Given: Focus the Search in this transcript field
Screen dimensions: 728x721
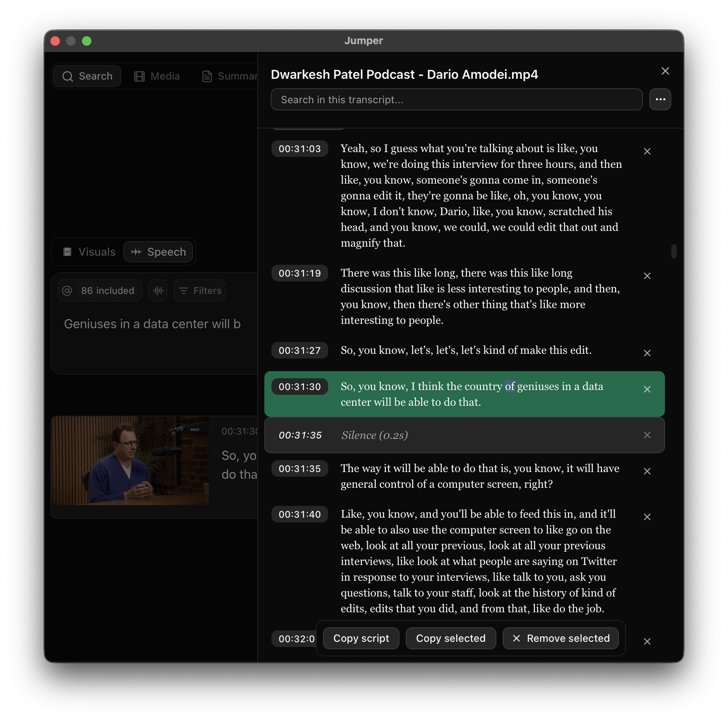Looking at the screenshot, I should coord(457,99).
